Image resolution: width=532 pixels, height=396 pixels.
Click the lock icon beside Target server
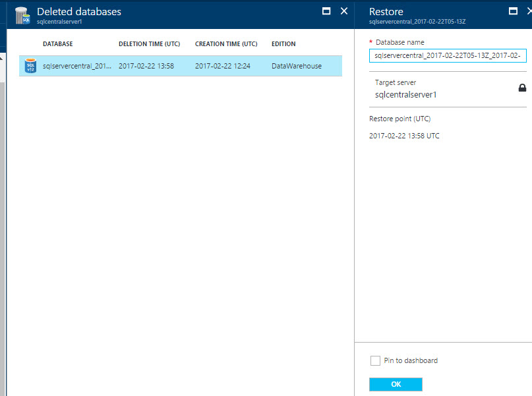[522, 88]
